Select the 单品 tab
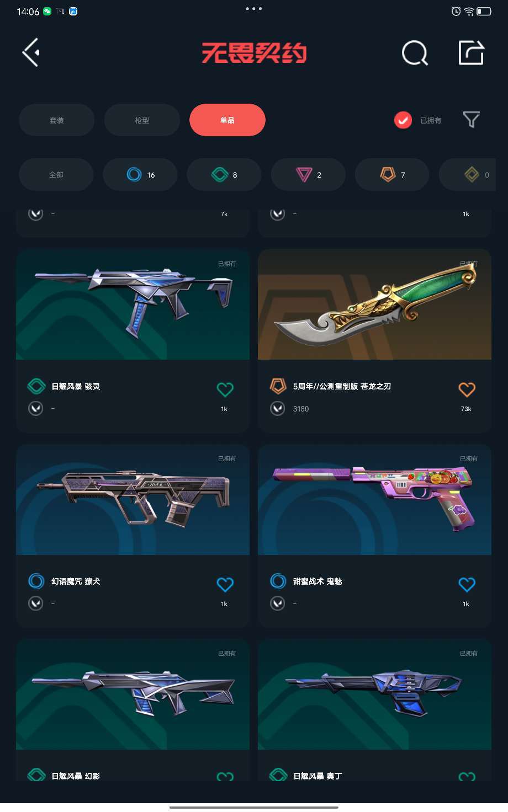This screenshot has height=812, width=508. point(227,120)
